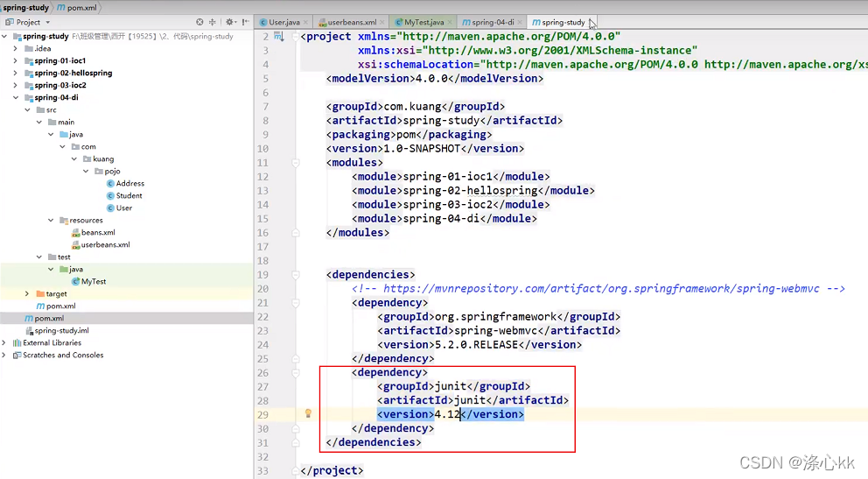
Task: Expand the target folder
Action: pyautogui.click(x=27, y=293)
